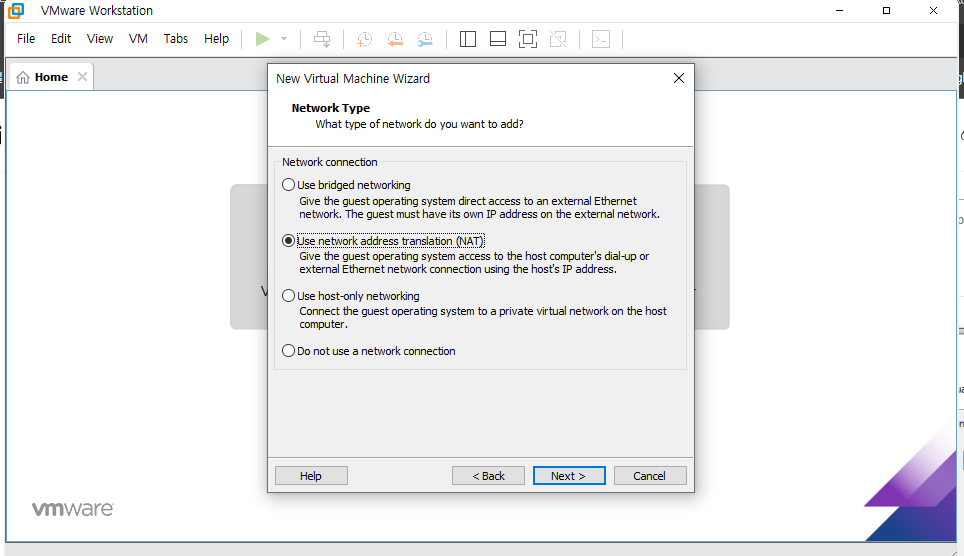Switch to the Home tab
The height and width of the screenshot is (556, 964).
click(x=51, y=77)
